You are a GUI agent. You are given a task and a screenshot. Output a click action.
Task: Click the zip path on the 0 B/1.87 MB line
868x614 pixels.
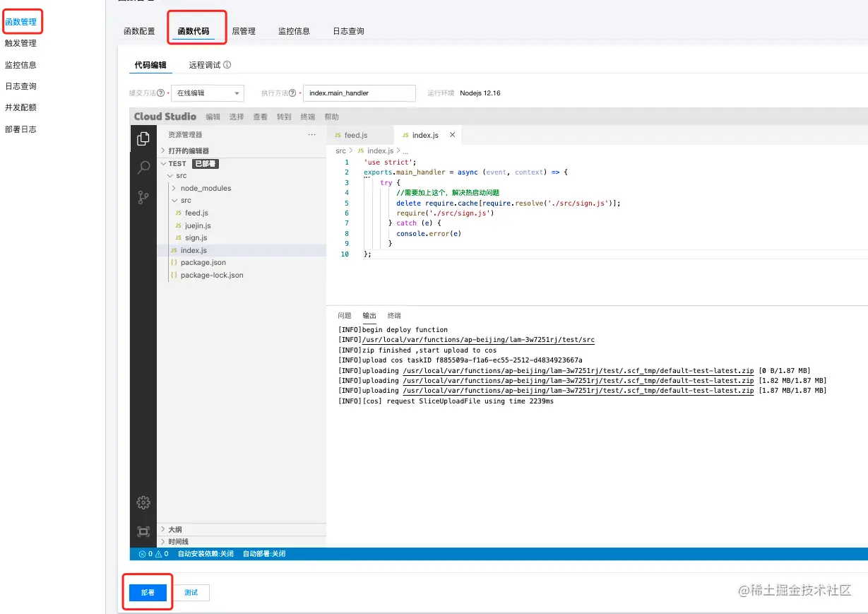pyautogui.click(x=578, y=370)
